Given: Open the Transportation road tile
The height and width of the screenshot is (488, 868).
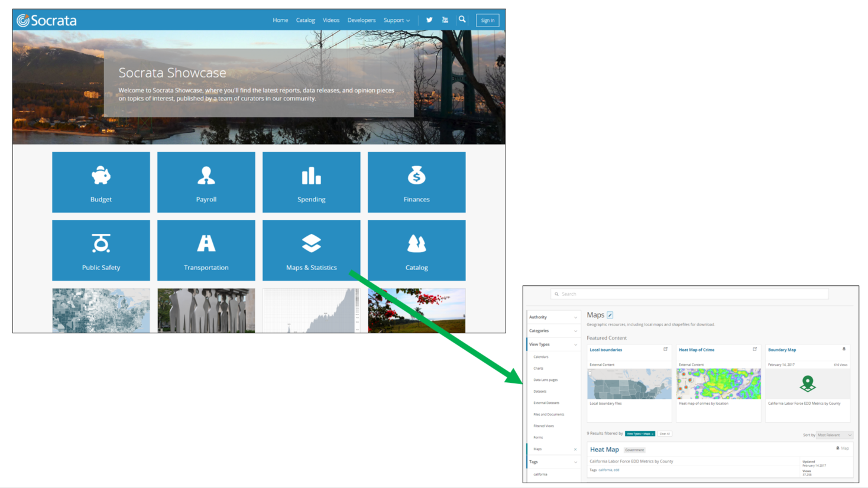Looking at the screenshot, I should (206, 250).
